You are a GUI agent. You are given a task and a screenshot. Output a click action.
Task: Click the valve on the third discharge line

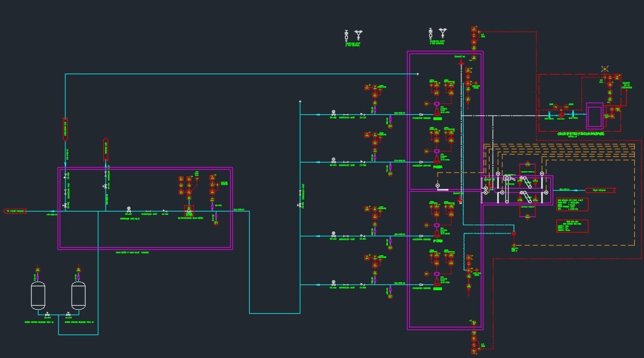(x=333, y=234)
